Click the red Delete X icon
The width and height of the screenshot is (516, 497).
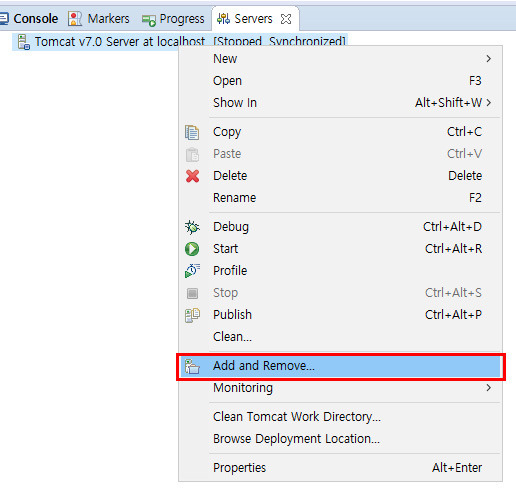tap(192, 176)
